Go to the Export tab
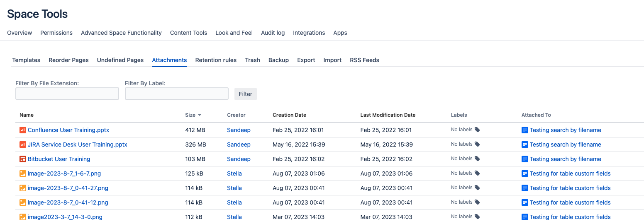This screenshot has width=644, height=224. click(x=306, y=60)
